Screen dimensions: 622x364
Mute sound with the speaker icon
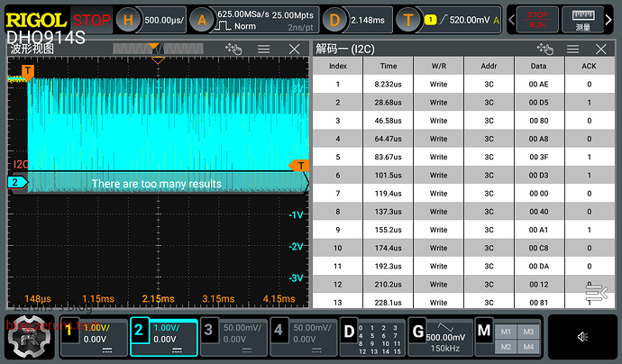[x=582, y=336]
